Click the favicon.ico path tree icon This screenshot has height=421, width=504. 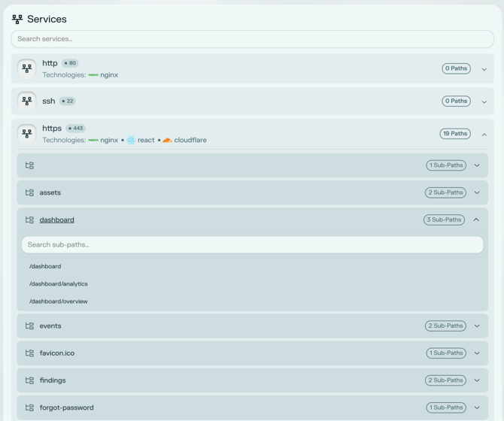29,353
